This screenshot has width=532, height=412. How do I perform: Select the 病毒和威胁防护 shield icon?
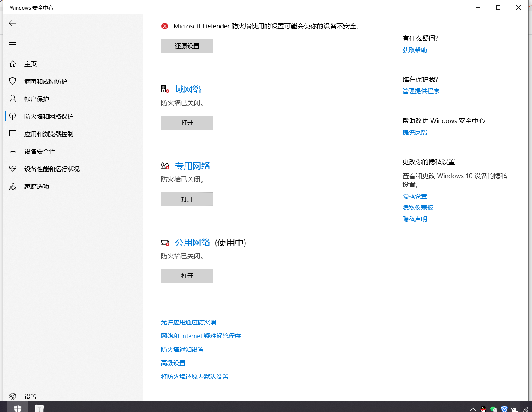click(x=13, y=81)
